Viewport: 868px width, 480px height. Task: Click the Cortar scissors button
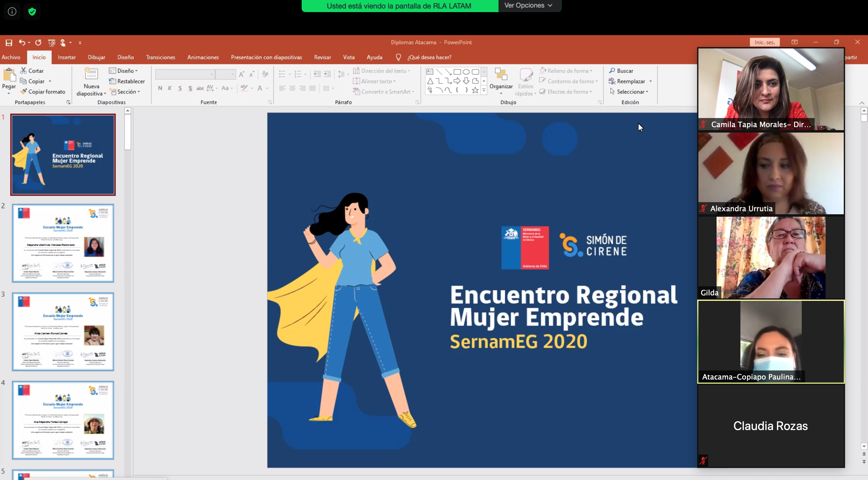pyautogui.click(x=32, y=71)
